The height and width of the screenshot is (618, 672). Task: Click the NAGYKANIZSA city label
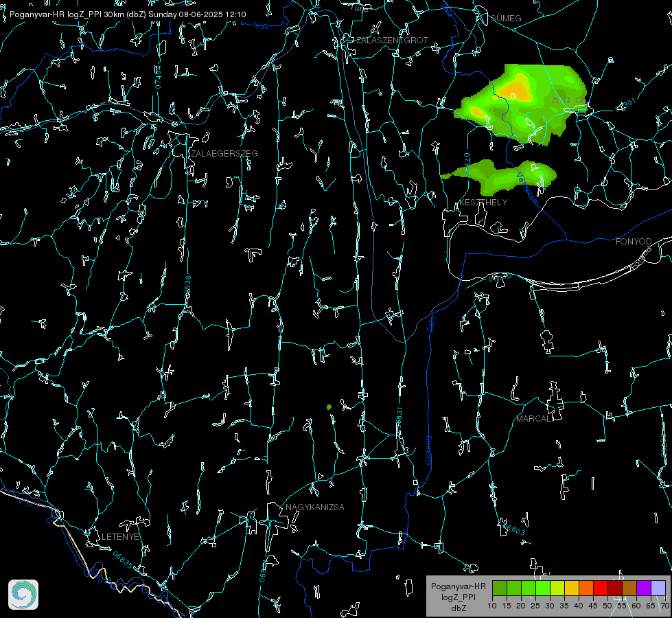tap(315, 507)
